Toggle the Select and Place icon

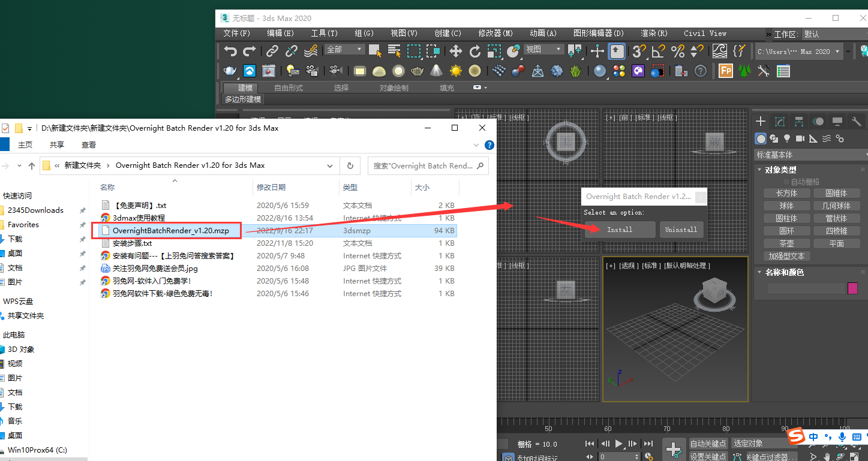coord(513,51)
